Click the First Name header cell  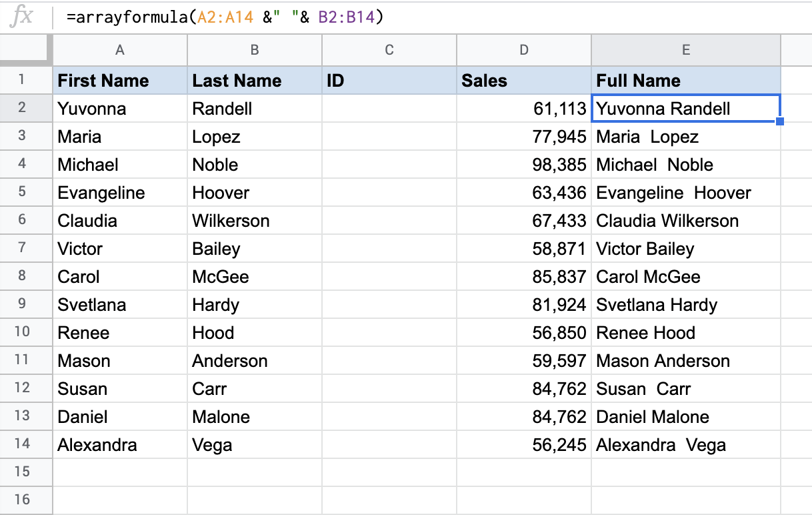coord(120,81)
